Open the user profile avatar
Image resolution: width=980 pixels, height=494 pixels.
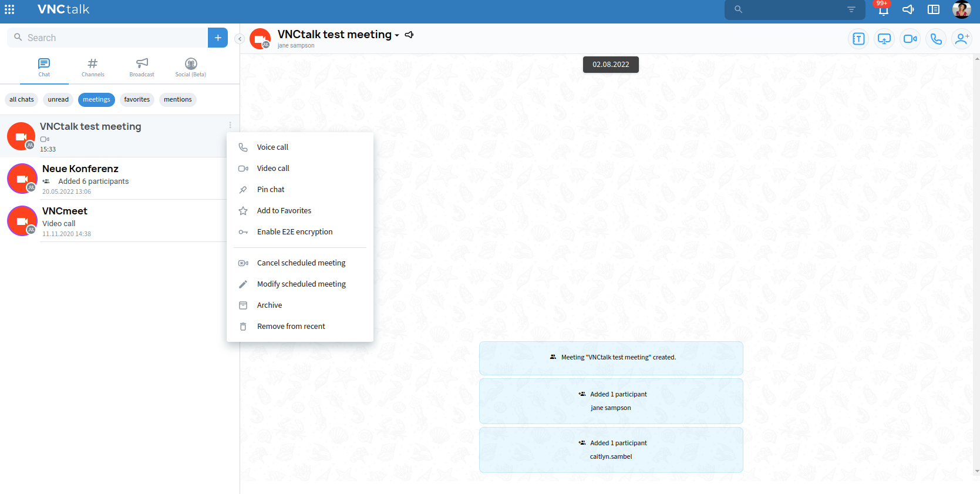pyautogui.click(x=961, y=9)
